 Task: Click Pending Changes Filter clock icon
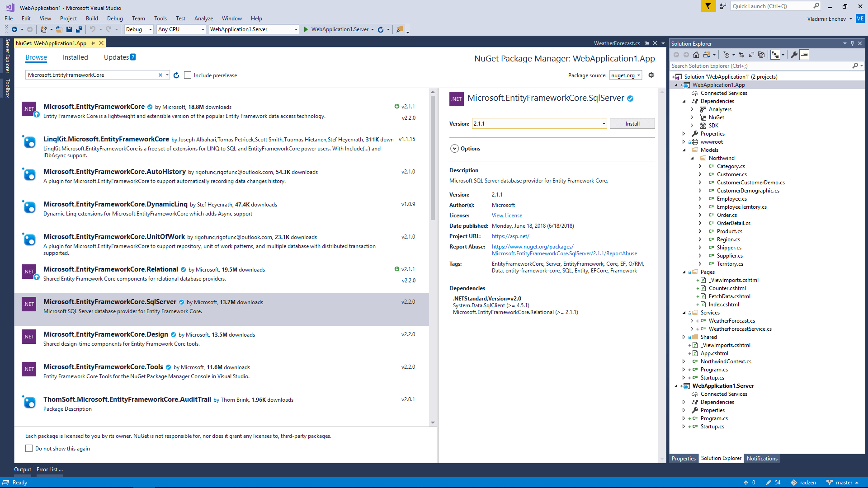pyautogui.click(x=726, y=55)
